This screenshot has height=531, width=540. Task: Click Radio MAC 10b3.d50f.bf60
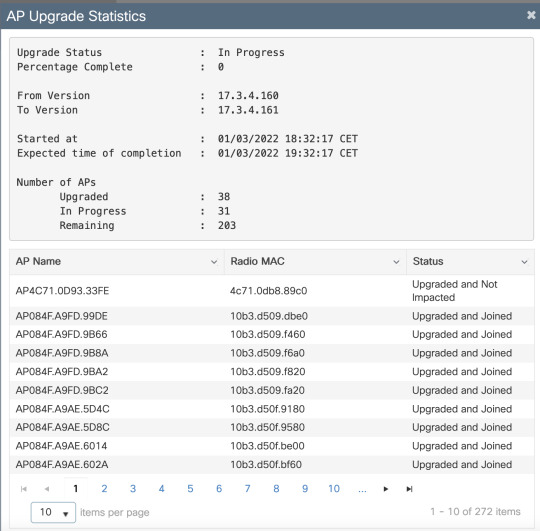(x=266, y=465)
